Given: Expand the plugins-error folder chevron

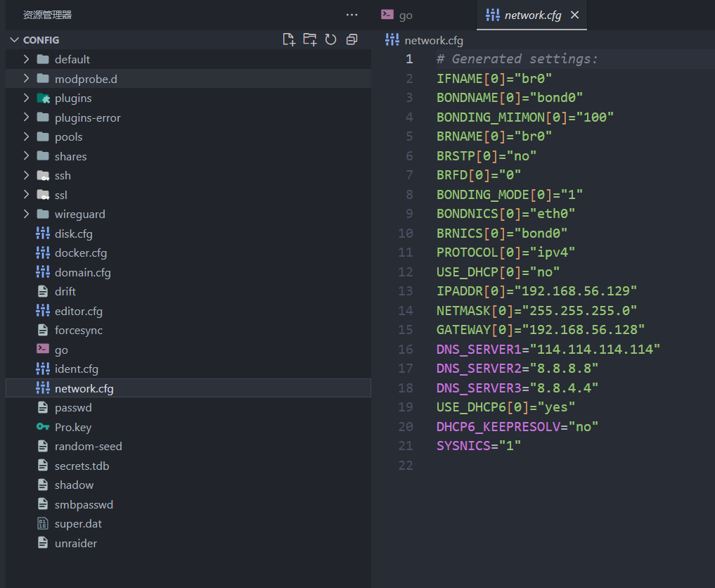Looking at the screenshot, I should [x=26, y=117].
